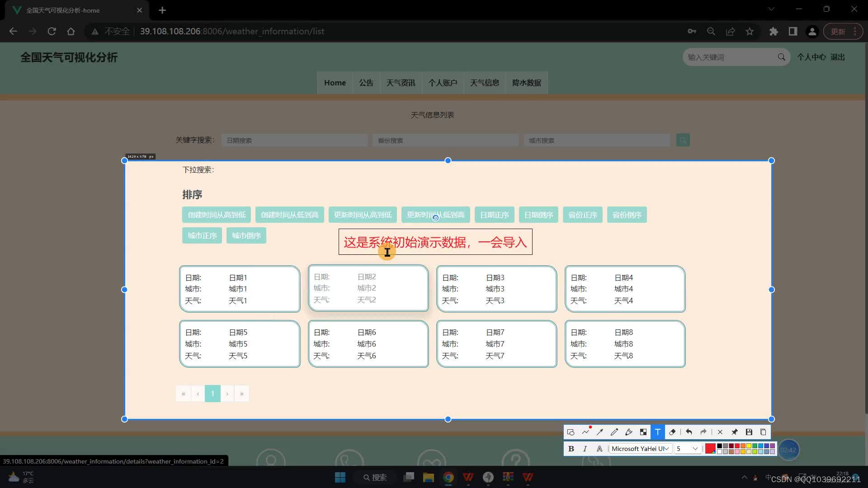
Task: Select the polyline drawing tool
Action: click(585, 432)
